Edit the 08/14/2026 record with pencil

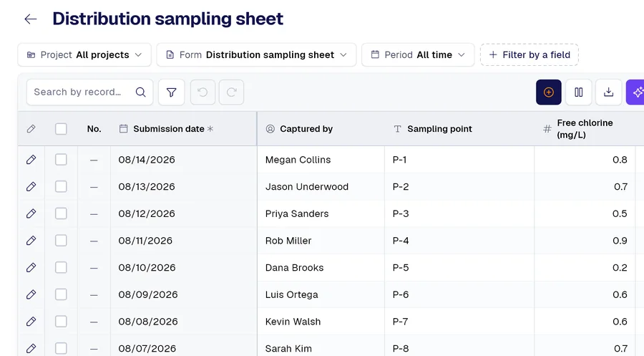31,160
